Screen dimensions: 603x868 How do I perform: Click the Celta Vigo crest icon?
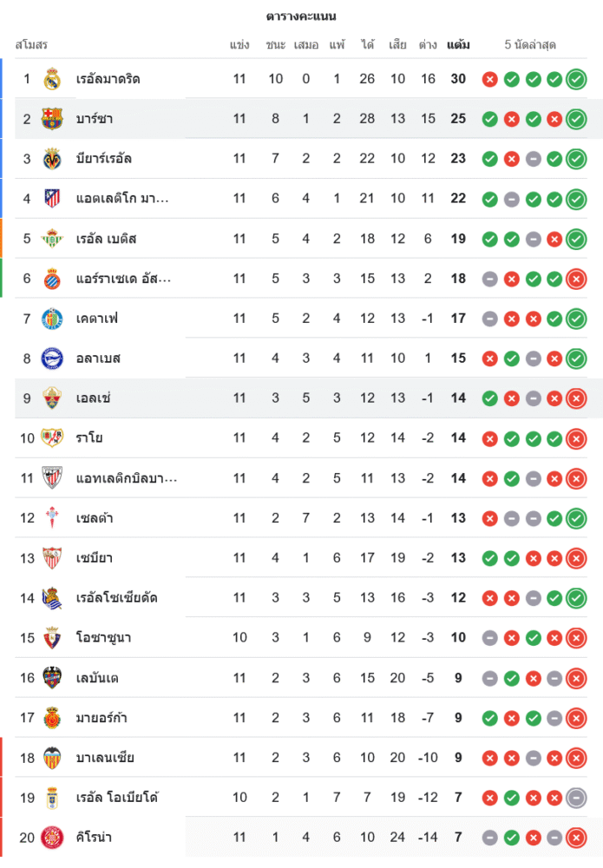point(52,518)
